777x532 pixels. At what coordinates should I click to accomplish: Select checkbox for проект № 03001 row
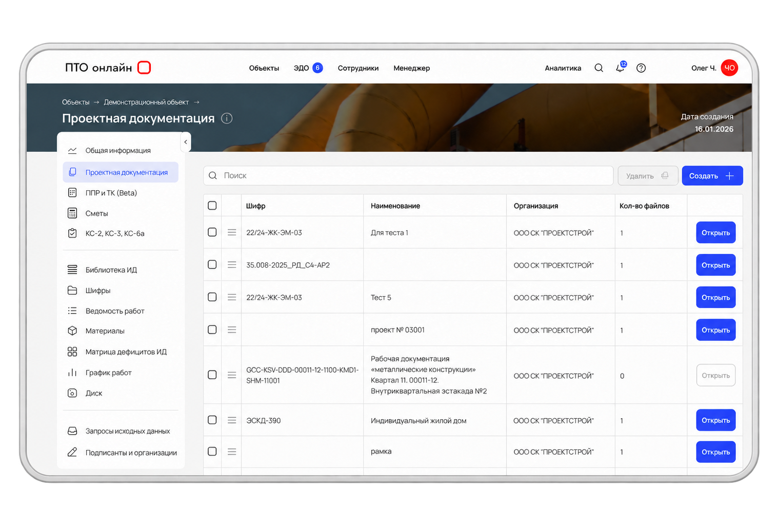[x=212, y=330]
